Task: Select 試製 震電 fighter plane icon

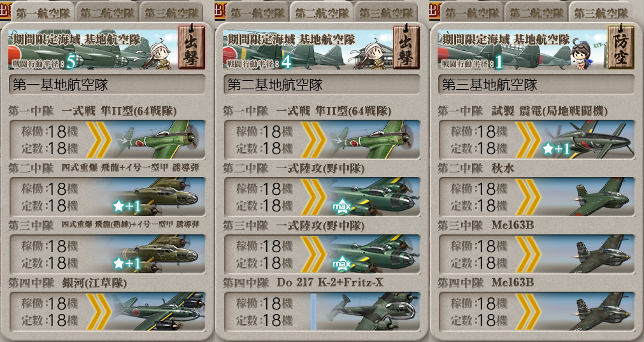Action: click(x=588, y=139)
